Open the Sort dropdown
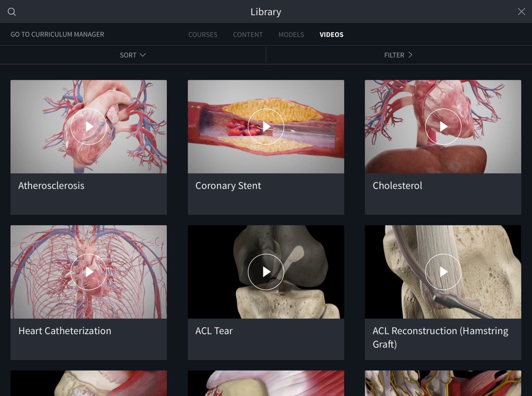 tap(132, 55)
